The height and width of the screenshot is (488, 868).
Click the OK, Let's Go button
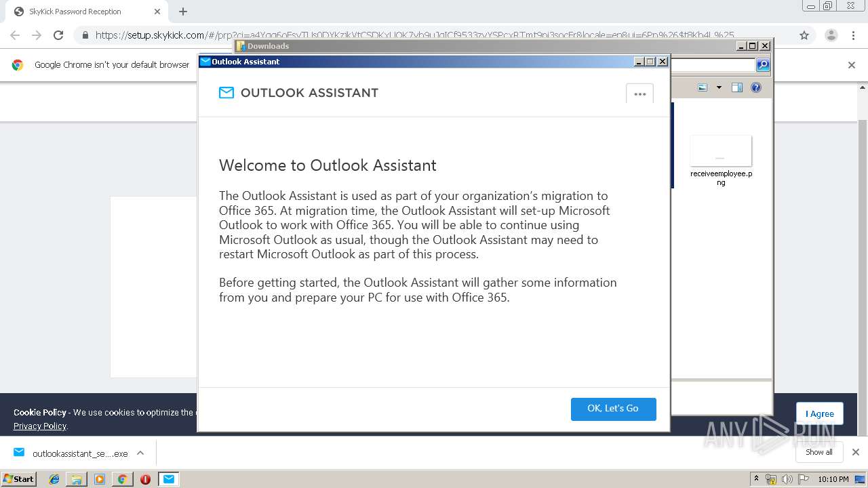point(613,409)
